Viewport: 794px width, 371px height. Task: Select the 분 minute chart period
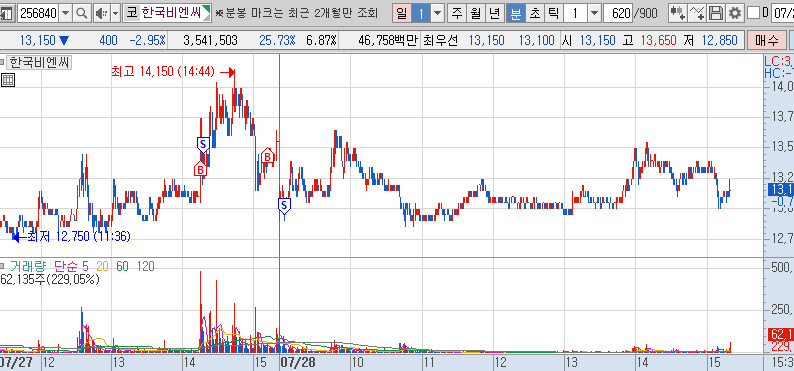[515, 13]
